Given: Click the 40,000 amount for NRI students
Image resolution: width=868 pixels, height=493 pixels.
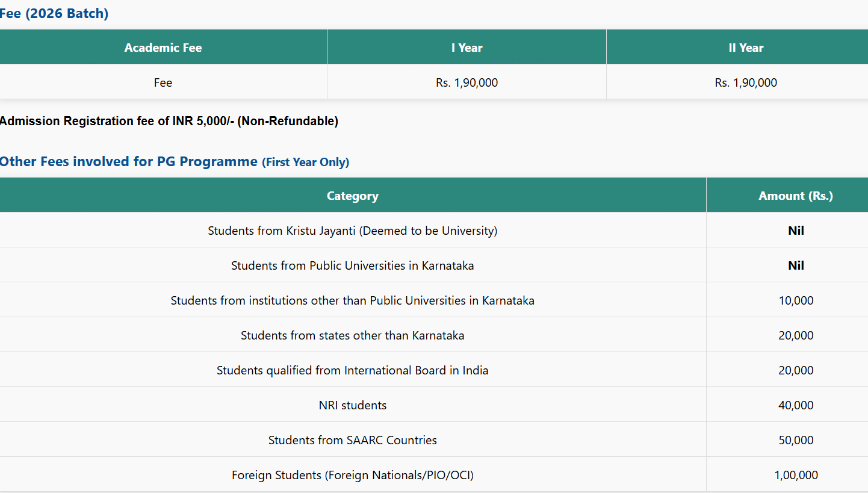Looking at the screenshot, I should tap(796, 405).
